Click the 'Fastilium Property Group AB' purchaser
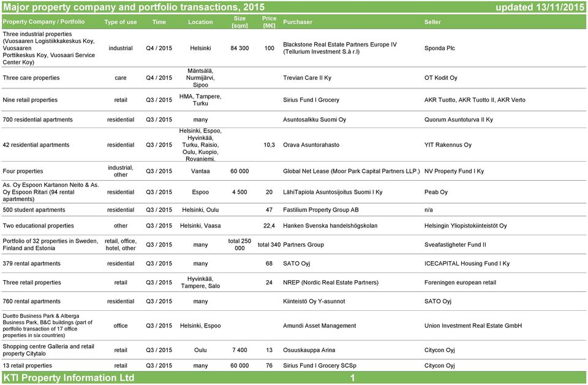 (320, 210)
